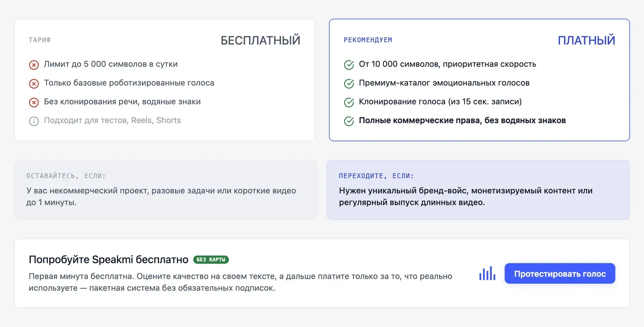Click the green check icon beside 'От 10 000 символов'
The image size is (644, 327).
[x=349, y=65]
